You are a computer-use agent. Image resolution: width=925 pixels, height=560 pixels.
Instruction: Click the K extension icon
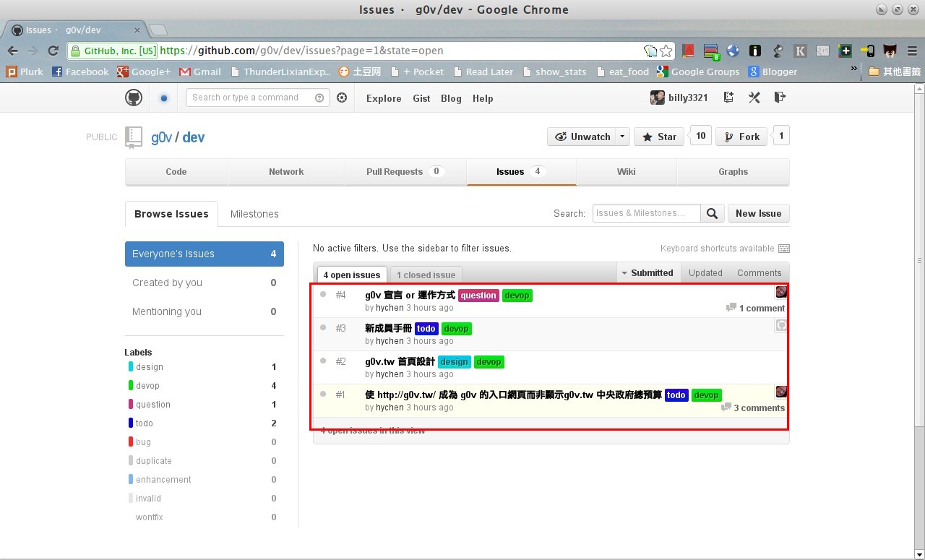[x=800, y=51]
